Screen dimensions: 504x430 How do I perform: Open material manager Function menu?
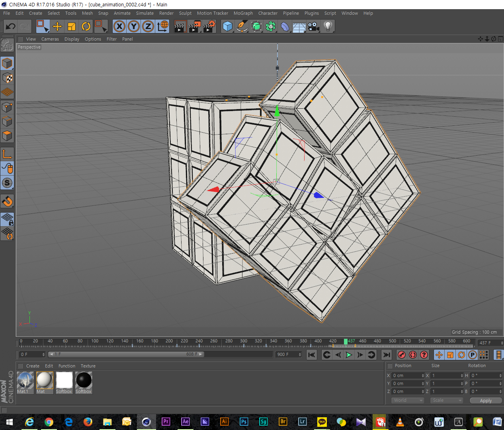coord(67,366)
